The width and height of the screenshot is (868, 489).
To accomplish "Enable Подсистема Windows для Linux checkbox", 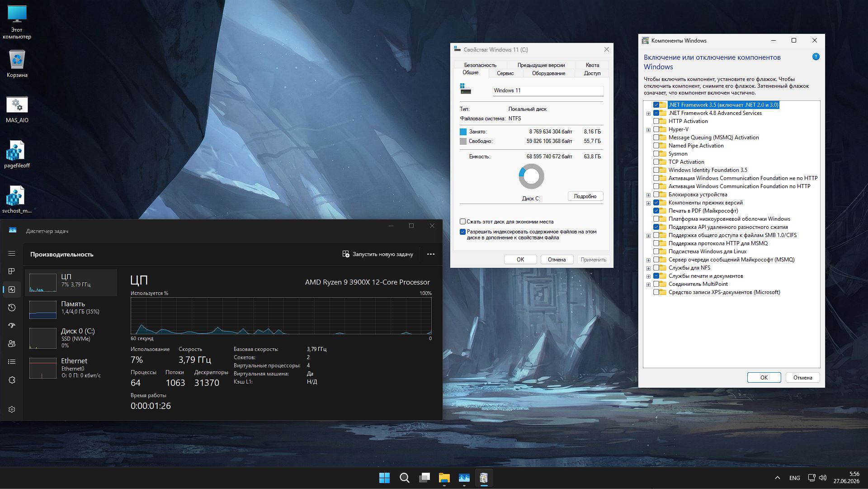I will point(656,252).
